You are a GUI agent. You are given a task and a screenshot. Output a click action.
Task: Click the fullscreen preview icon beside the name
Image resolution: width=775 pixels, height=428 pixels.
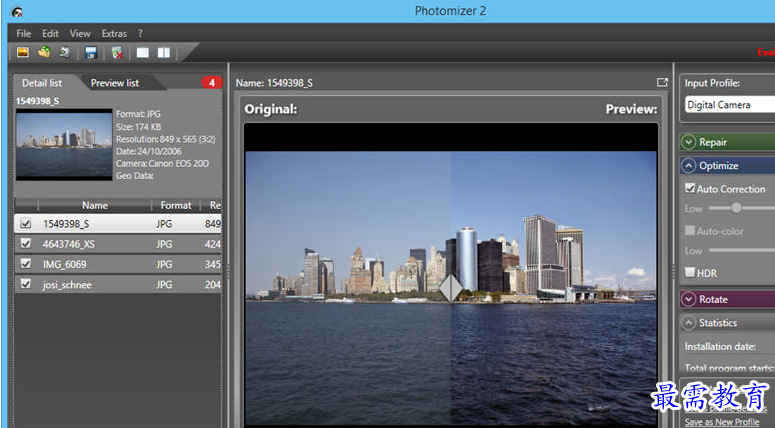(662, 83)
